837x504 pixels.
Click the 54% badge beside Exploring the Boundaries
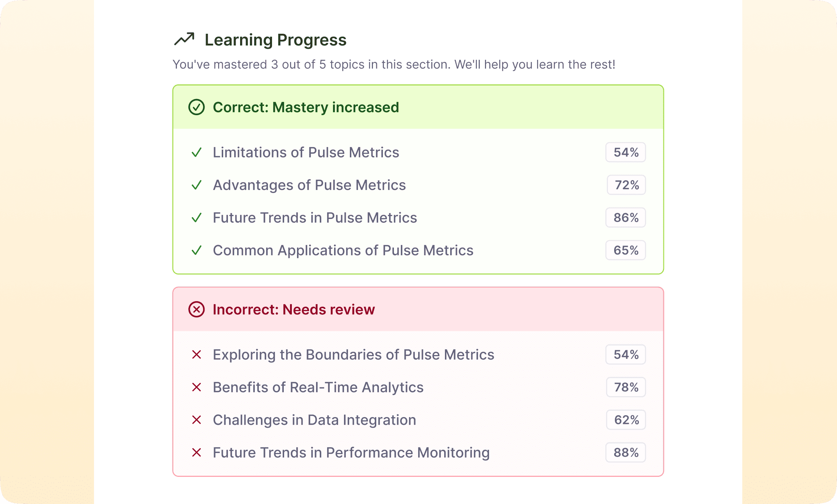[625, 355]
